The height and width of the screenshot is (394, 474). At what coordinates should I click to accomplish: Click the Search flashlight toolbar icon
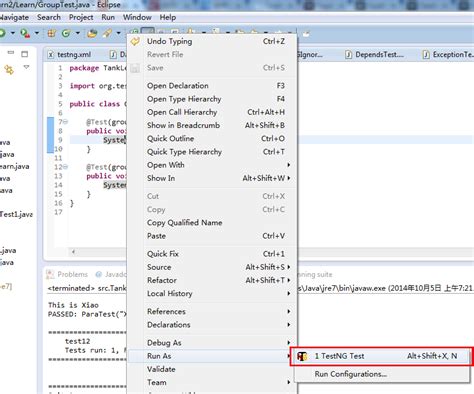click(107, 33)
